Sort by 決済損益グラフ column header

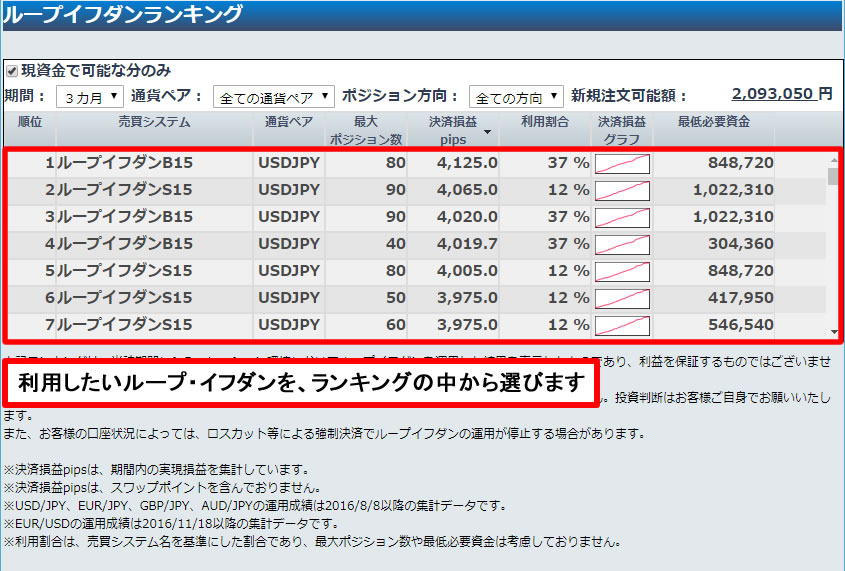point(622,130)
